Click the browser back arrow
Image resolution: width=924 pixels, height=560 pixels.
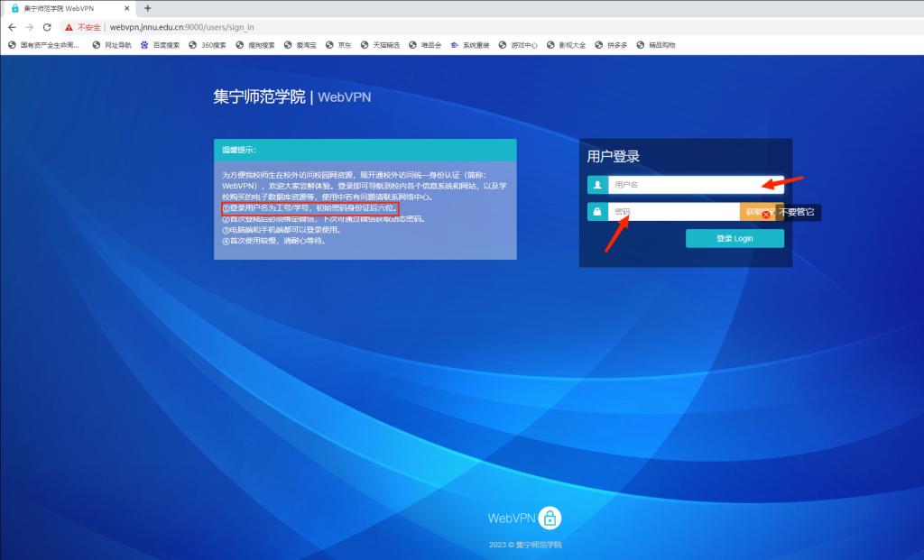pos(12,27)
